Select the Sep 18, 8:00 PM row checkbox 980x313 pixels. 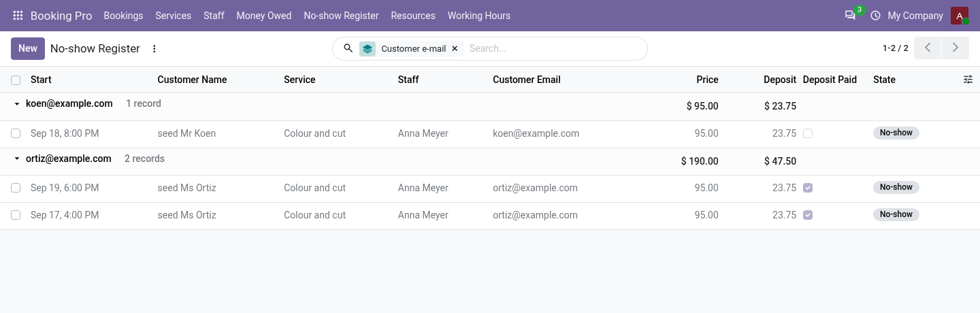[x=16, y=133]
